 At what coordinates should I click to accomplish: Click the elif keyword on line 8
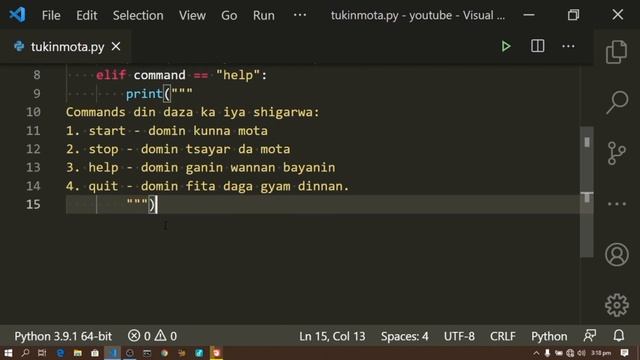[x=111, y=75]
